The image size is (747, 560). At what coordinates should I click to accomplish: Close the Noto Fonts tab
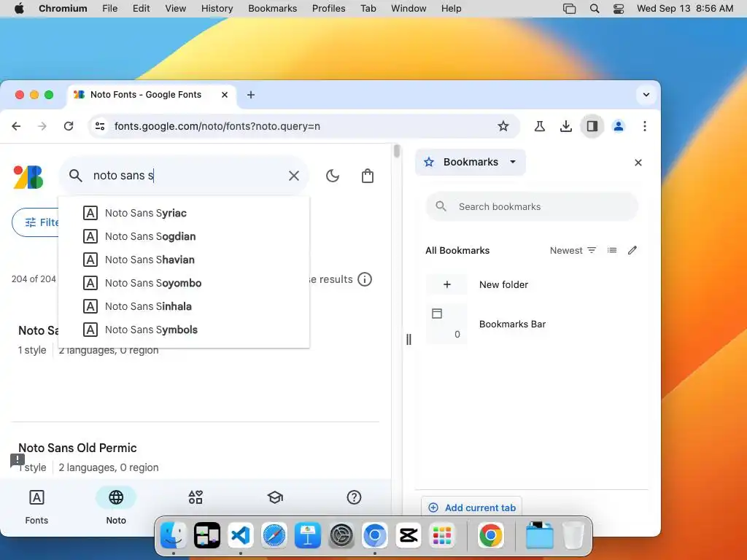click(x=225, y=95)
